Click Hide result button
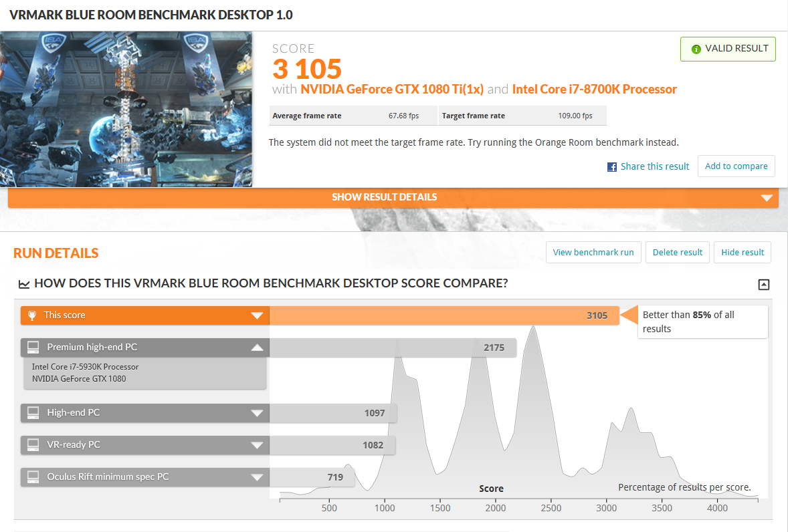Viewport: 788px width, 532px height. tap(743, 253)
